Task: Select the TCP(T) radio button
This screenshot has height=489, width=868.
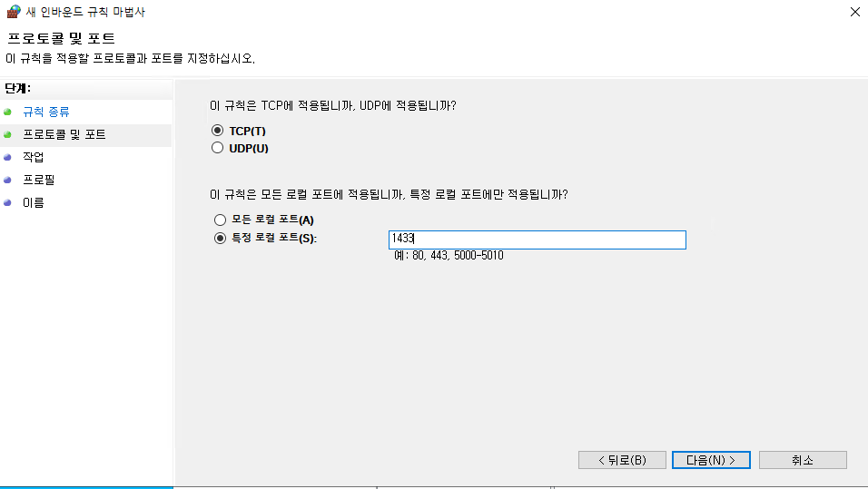Action: coord(218,131)
